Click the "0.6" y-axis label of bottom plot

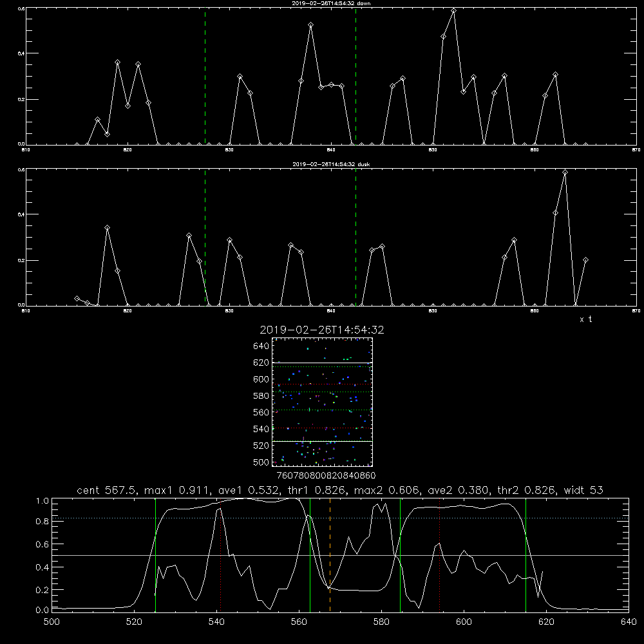pyautogui.click(x=43, y=545)
